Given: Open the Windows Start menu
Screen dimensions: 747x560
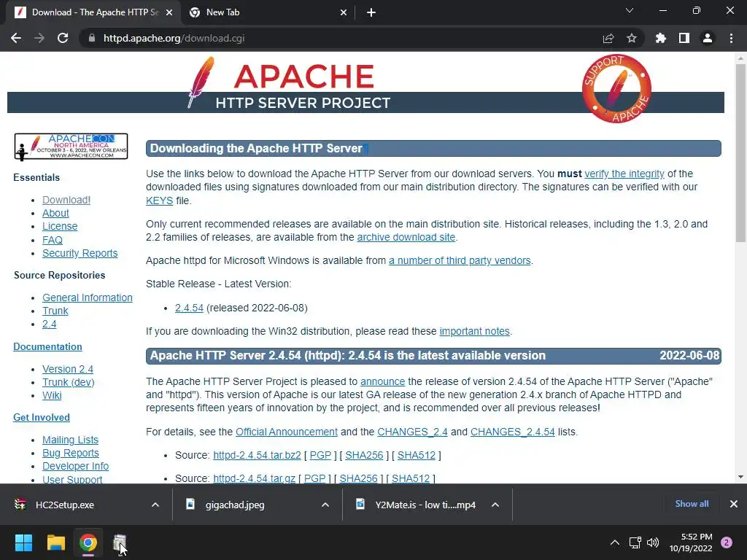Looking at the screenshot, I should (23, 542).
